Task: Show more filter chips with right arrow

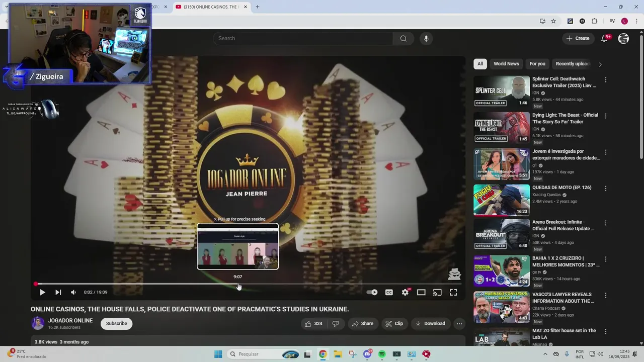Action: click(600, 64)
